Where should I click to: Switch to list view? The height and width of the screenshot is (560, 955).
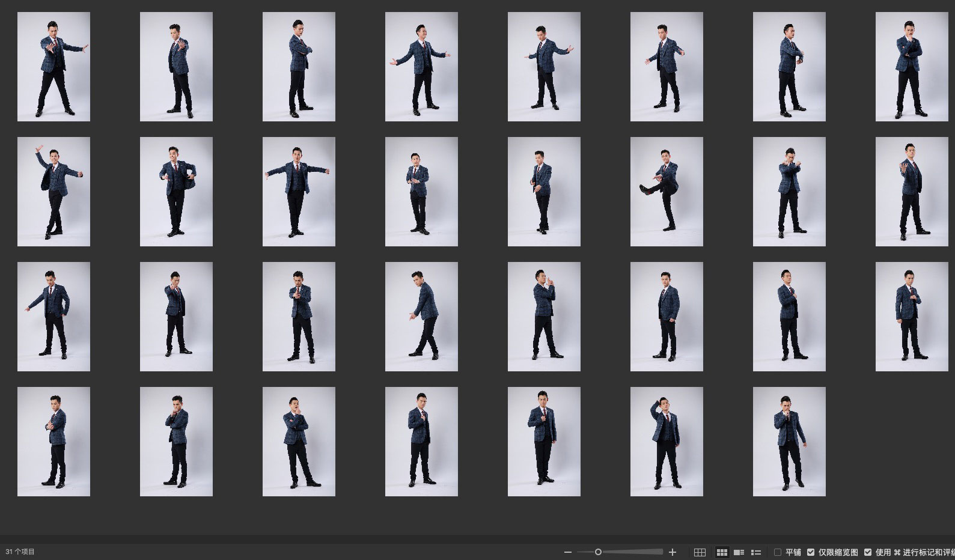pyautogui.click(x=756, y=552)
